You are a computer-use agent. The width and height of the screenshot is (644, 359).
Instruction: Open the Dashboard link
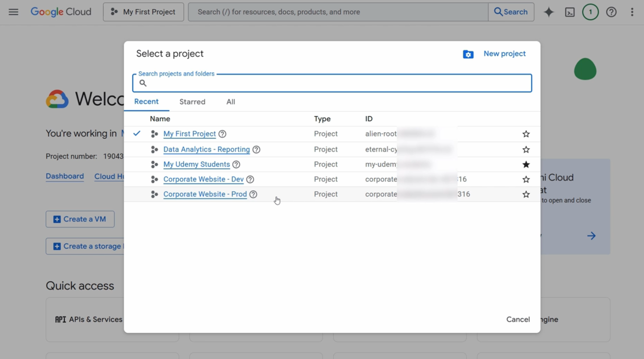(x=65, y=176)
